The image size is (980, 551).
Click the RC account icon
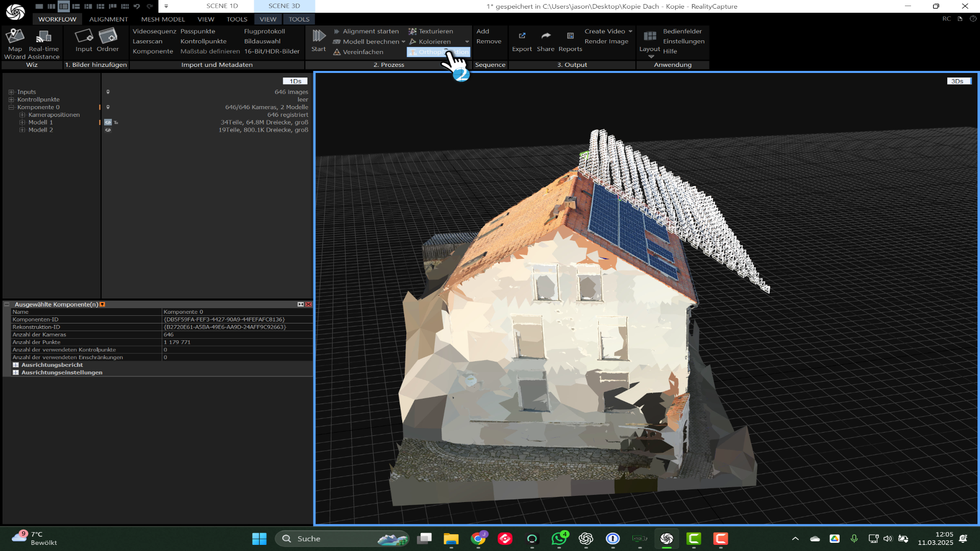[947, 19]
